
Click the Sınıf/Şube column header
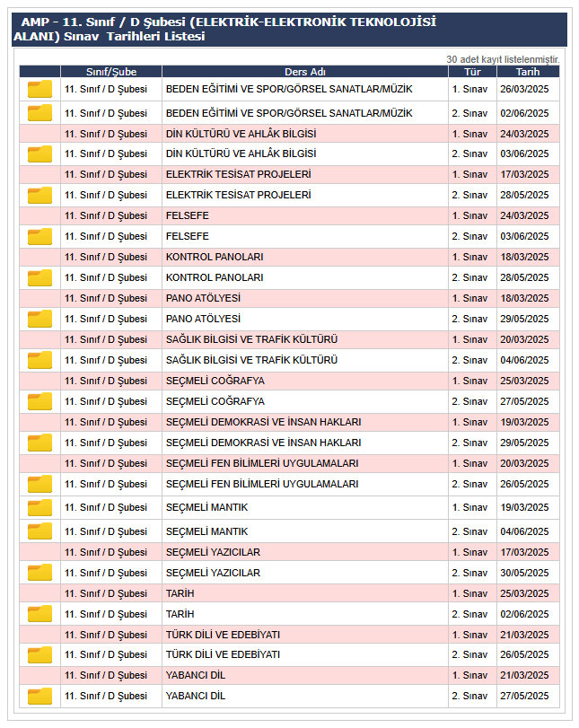pos(110,72)
